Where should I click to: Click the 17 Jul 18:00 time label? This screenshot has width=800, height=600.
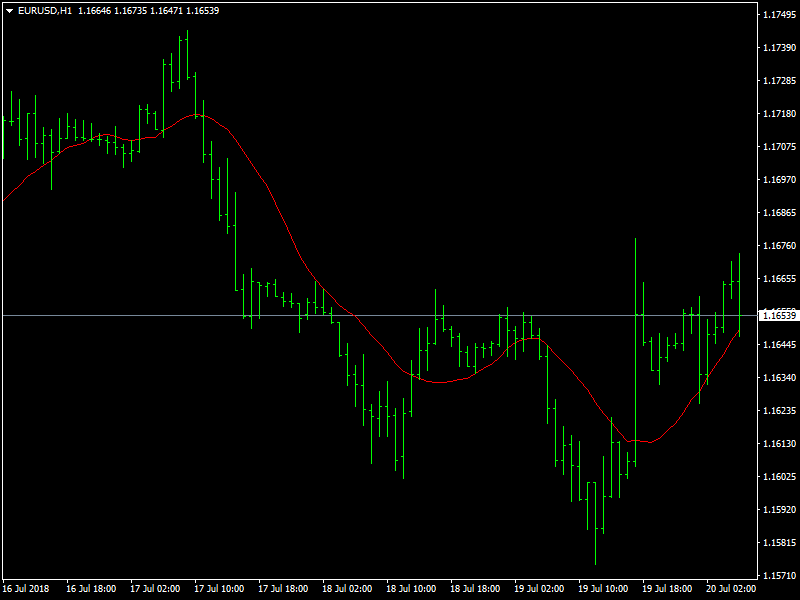[283, 589]
